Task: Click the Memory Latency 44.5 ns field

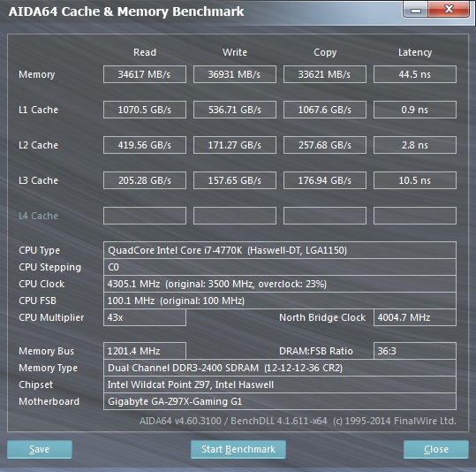Action: tap(415, 74)
